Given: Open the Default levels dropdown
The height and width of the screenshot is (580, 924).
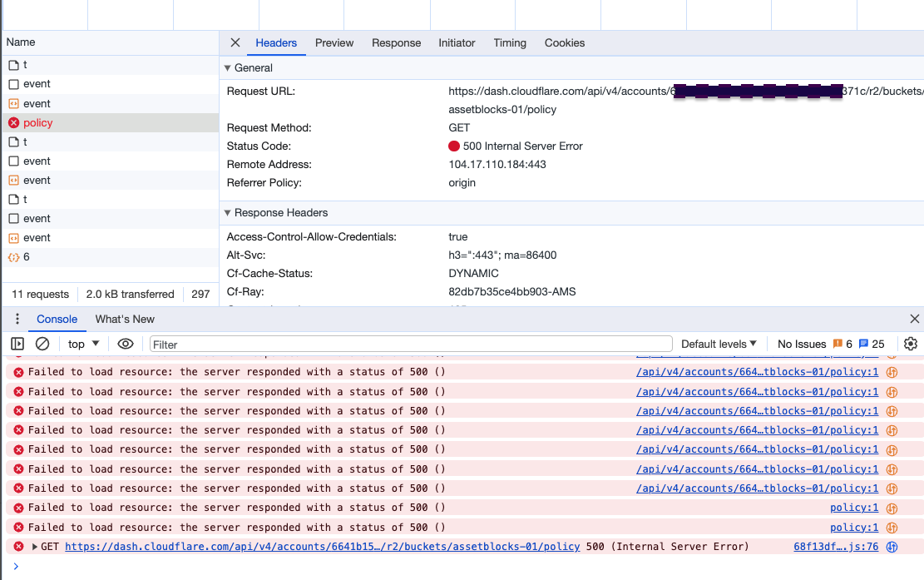Looking at the screenshot, I should click(718, 343).
